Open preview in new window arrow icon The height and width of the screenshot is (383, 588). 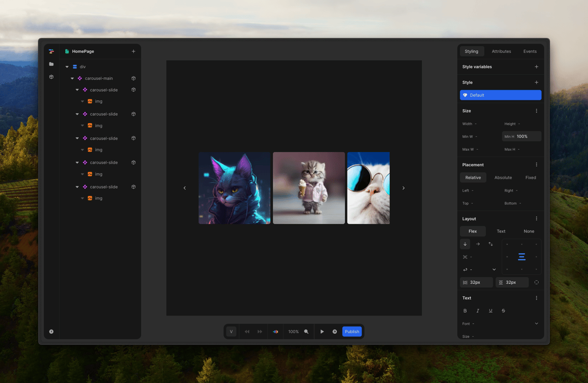[x=334, y=332]
